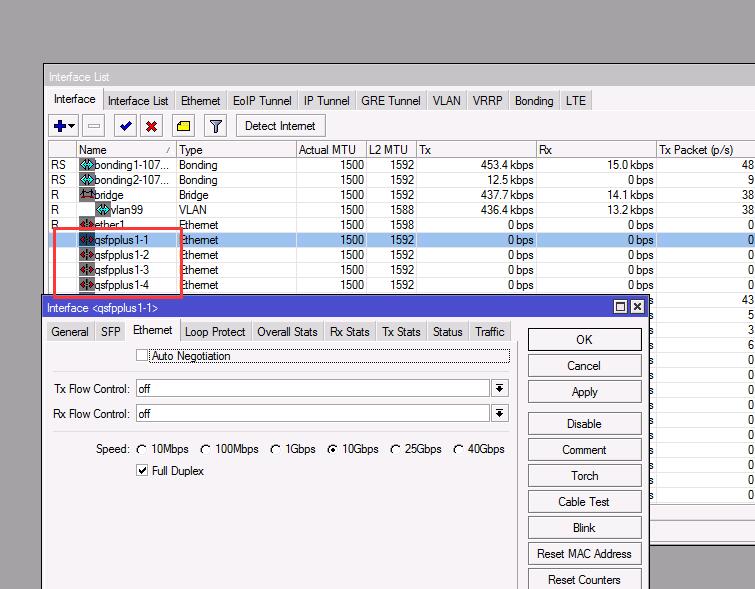755x589 pixels.
Task: Open the Overall Stats tab
Action: (x=287, y=332)
